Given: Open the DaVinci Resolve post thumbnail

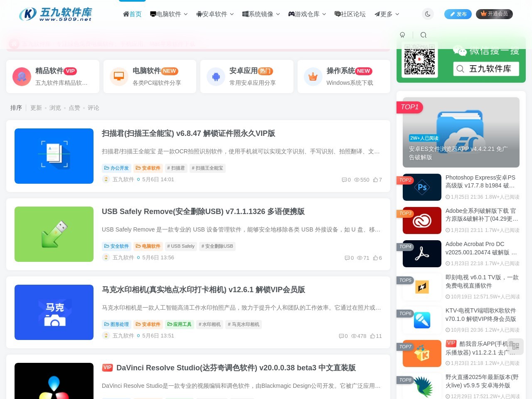Looking at the screenshot, I should click(x=54, y=381).
